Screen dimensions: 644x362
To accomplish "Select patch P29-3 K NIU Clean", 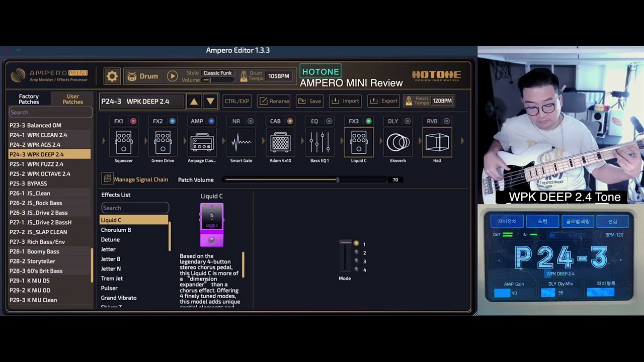I will pyautogui.click(x=49, y=300).
